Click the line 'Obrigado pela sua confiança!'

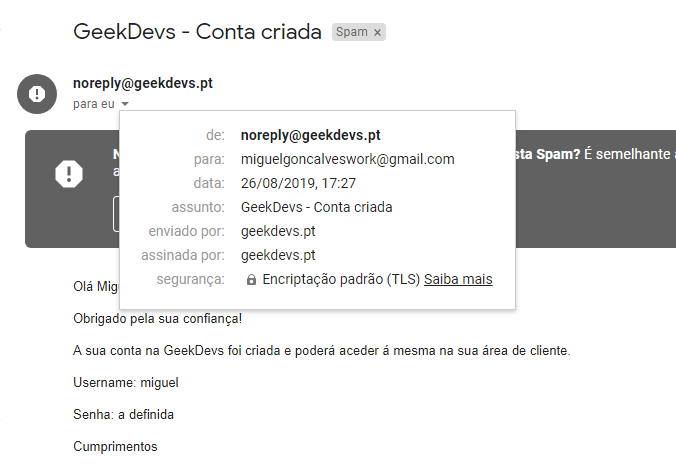[x=157, y=319]
